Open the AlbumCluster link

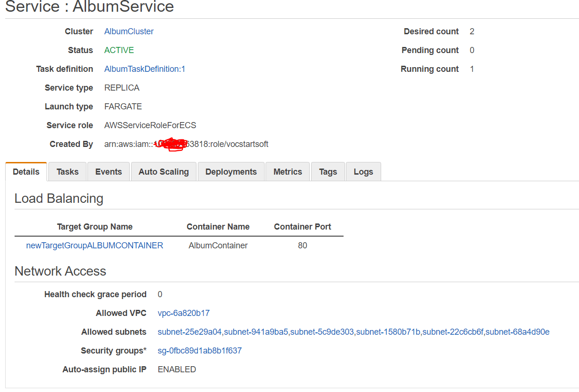[x=129, y=31]
